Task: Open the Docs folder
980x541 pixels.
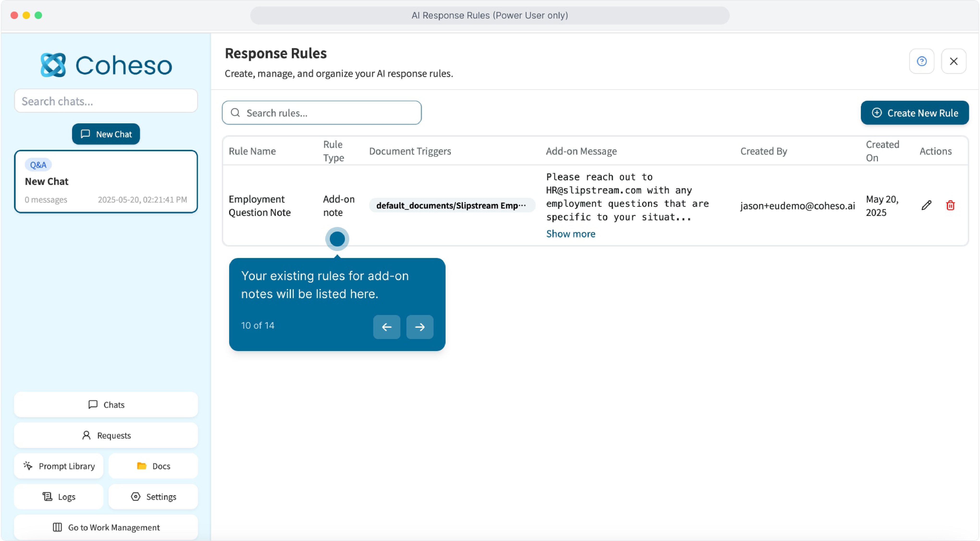Action: 153,466
